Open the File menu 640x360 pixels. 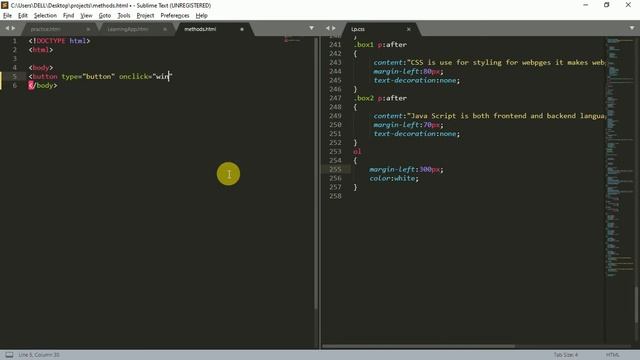click(x=7, y=16)
